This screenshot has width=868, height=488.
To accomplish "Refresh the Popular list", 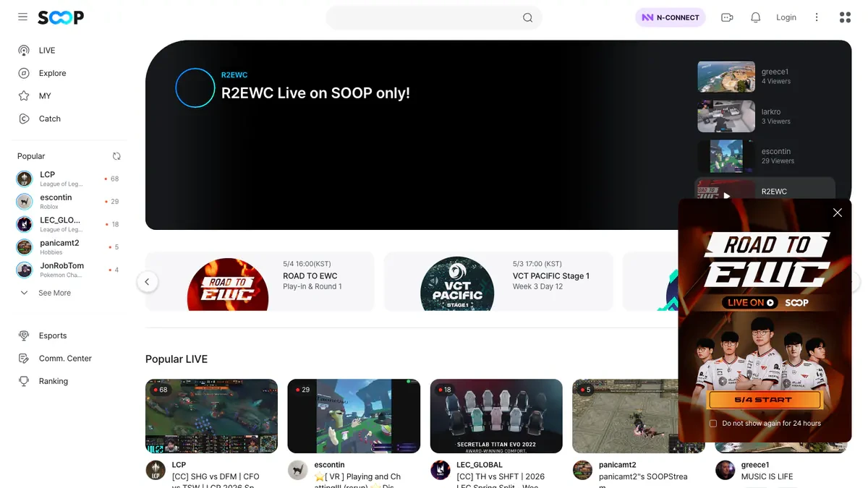I will pos(116,156).
